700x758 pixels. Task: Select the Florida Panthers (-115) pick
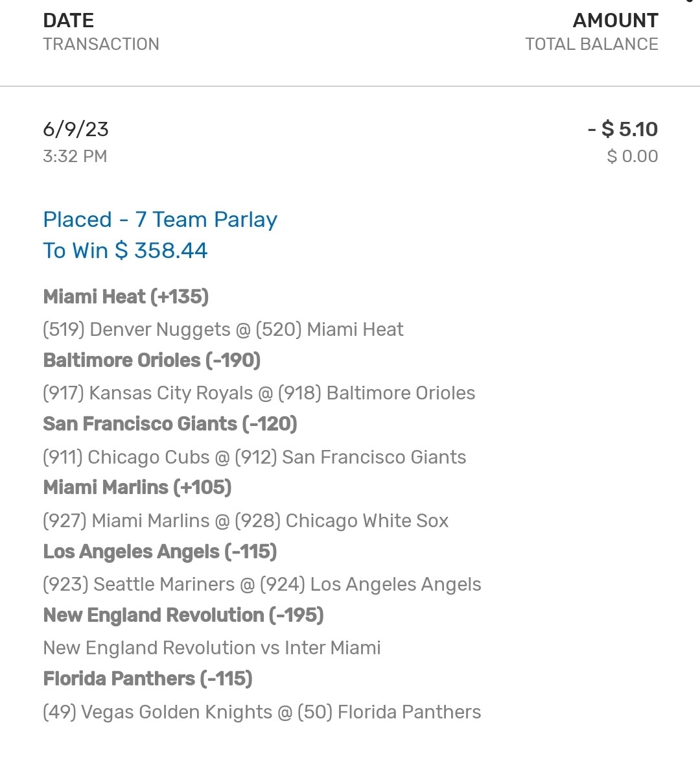pos(148,679)
